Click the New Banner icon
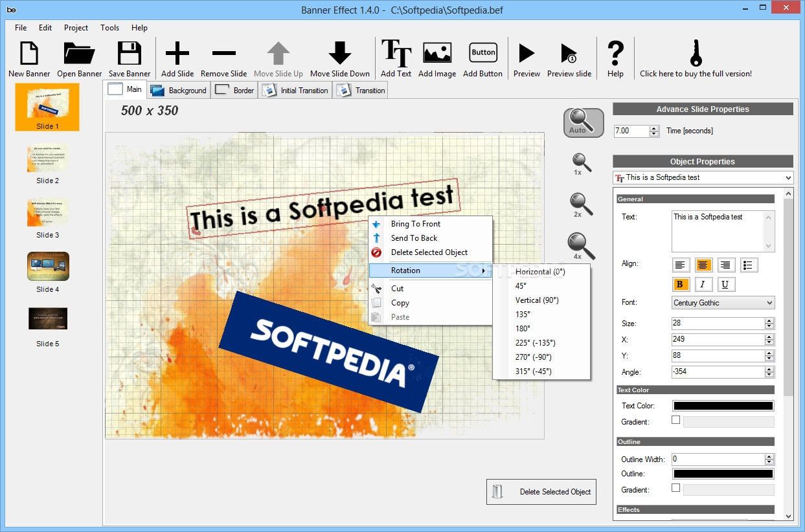This screenshot has width=805, height=532. click(29, 53)
